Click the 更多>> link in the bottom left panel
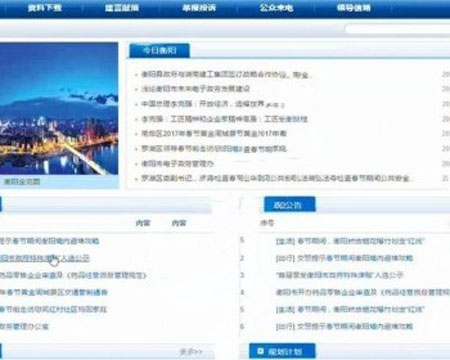Viewport: 450px width, 360px height. click(x=191, y=352)
